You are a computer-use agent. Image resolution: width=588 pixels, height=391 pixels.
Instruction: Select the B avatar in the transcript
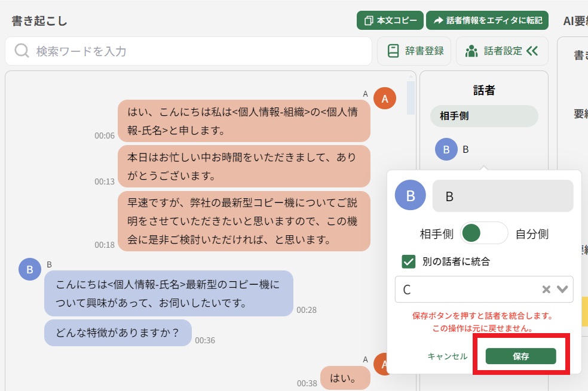pos(30,269)
